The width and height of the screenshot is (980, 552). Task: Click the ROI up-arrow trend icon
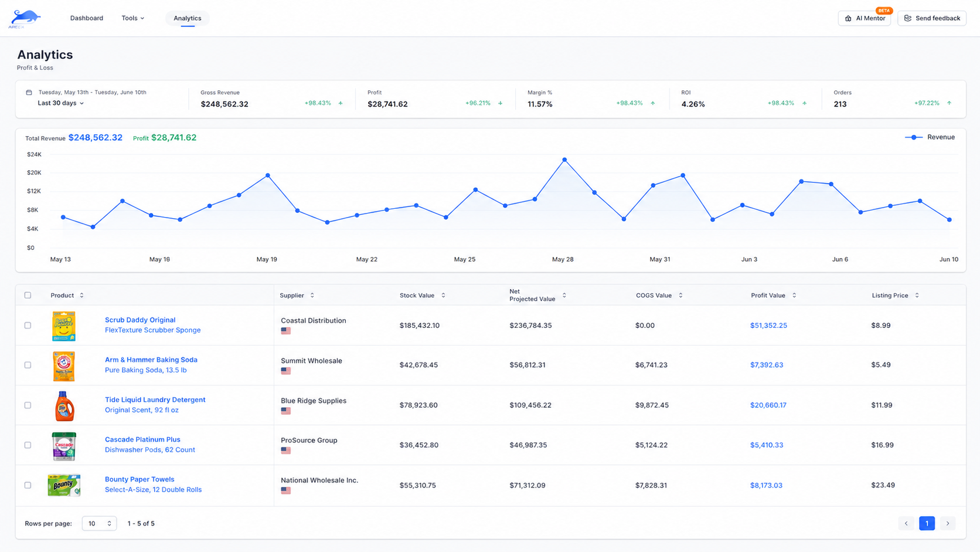pos(804,103)
